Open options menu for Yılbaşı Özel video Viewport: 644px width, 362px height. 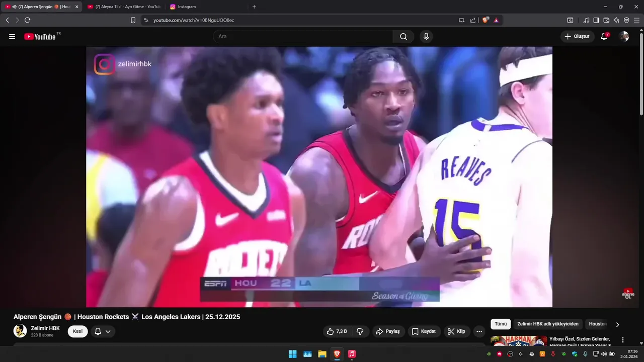623,340
